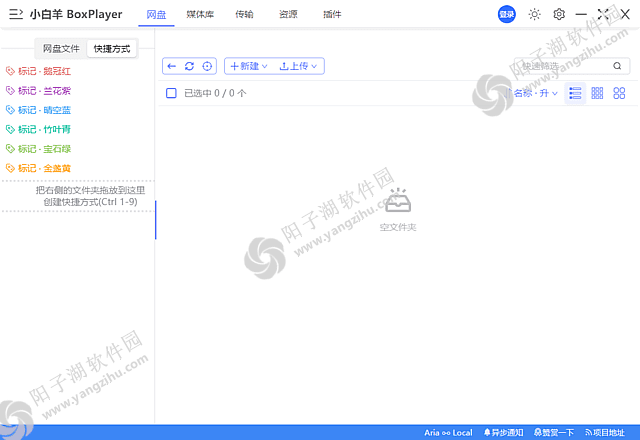Toggle the light/dark theme sun icon
The width and height of the screenshot is (640, 440).
coord(534,14)
